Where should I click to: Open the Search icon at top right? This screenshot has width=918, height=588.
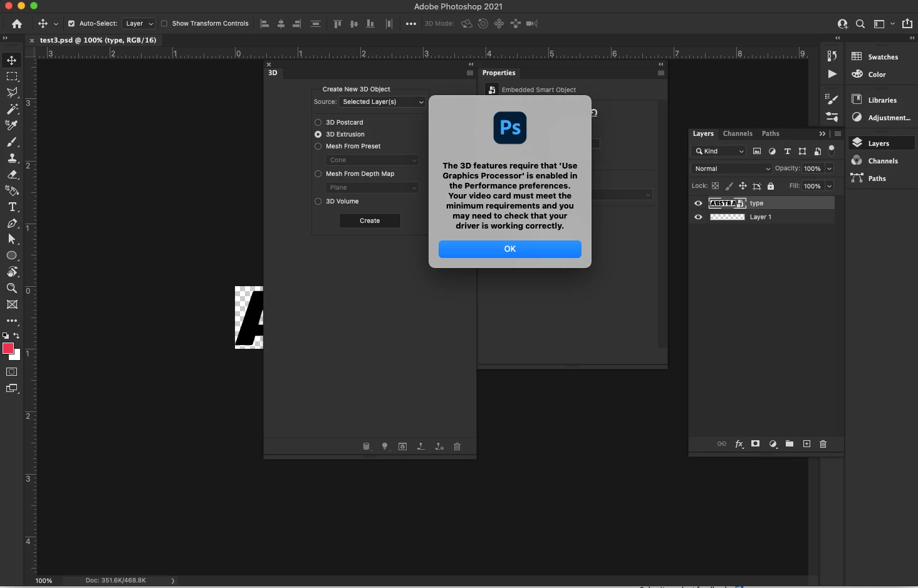(x=860, y=24)
